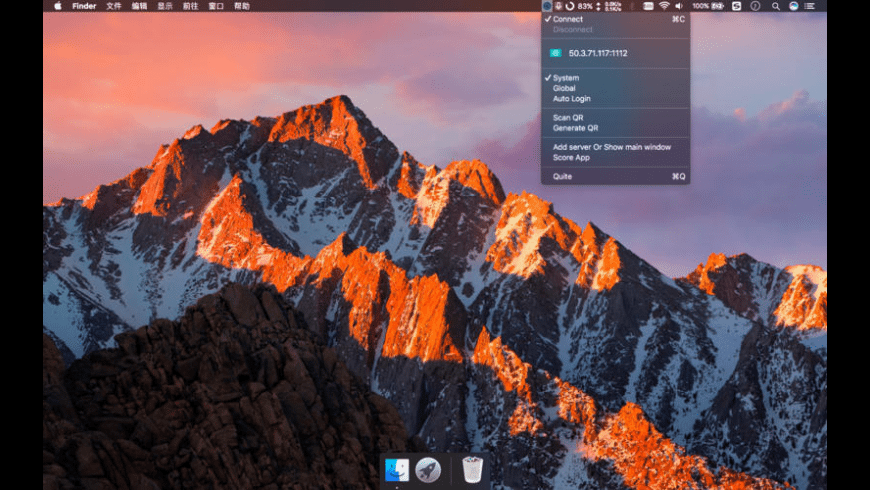Choose Scan QR from the menu
Viewport: 870px width, 490px height.
(568, 117)
